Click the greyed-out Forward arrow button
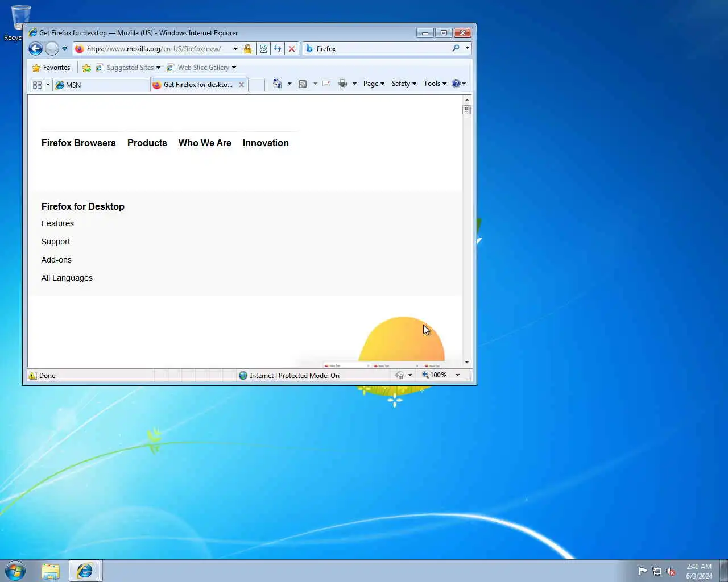Viewport: 728px width, 582px height. [x=52, y=49]
